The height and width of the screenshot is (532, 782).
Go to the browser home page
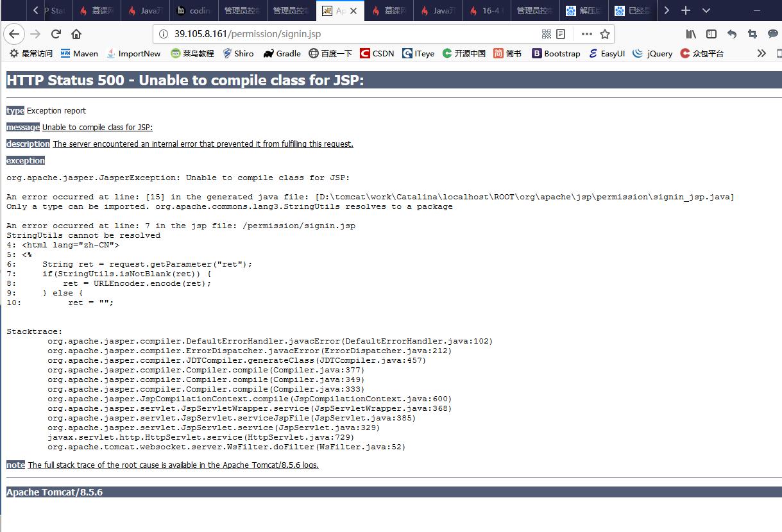click(76, 34)
